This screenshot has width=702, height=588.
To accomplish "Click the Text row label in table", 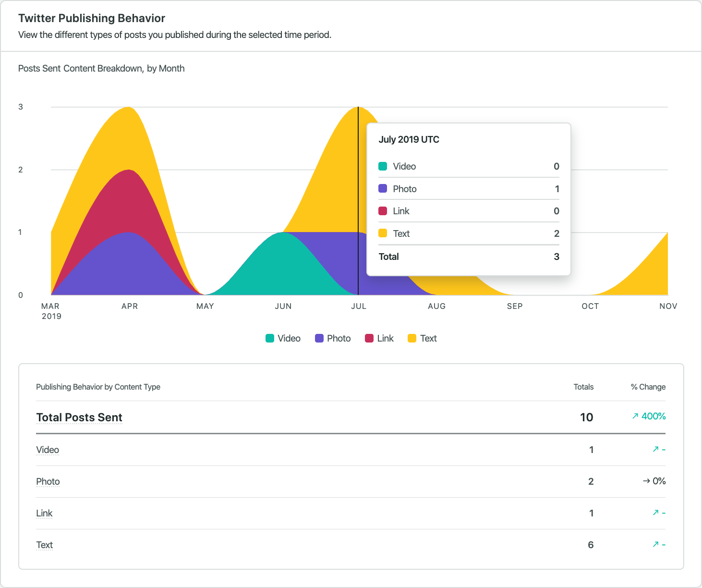I will coord(45,545).
